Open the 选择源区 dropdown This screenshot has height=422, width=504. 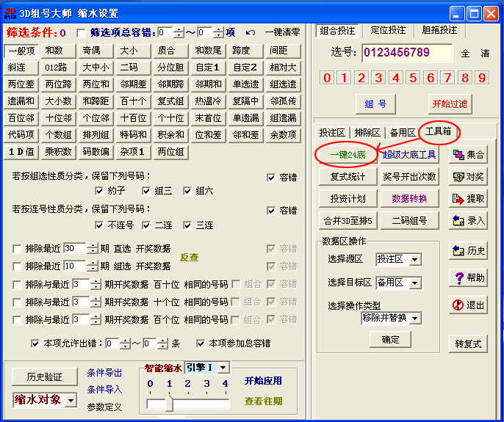click(x=415, y=259)
